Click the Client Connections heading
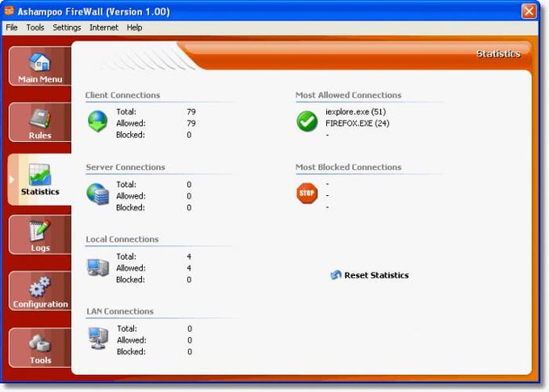The image size is (549, 392). coord(123,94)
